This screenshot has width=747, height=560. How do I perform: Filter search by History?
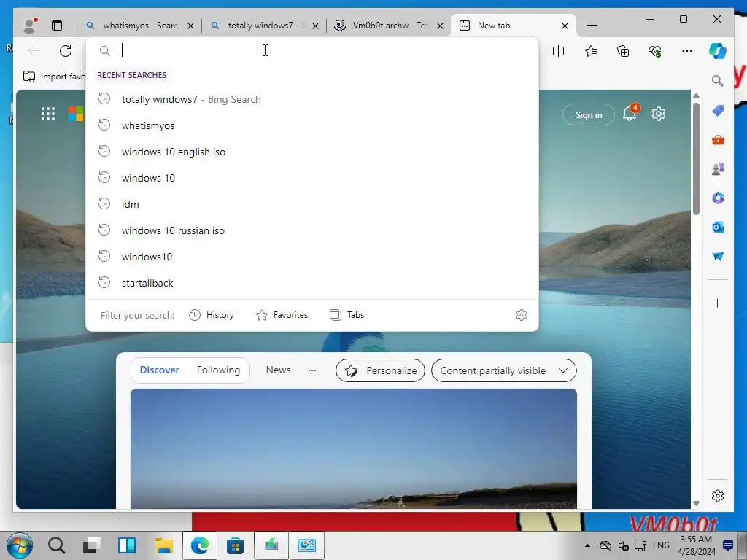(212, 315)
